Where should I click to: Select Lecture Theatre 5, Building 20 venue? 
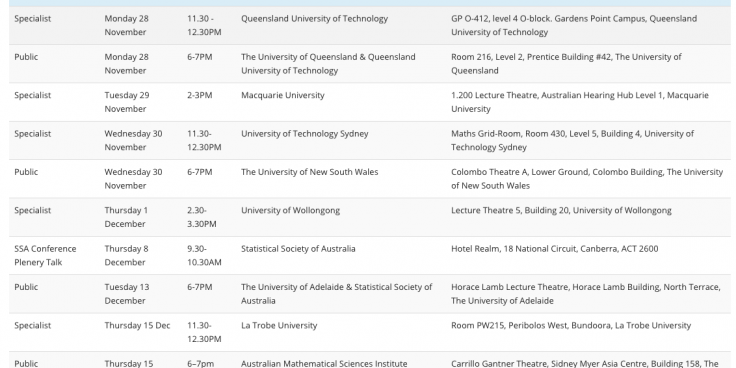point(561,210)
